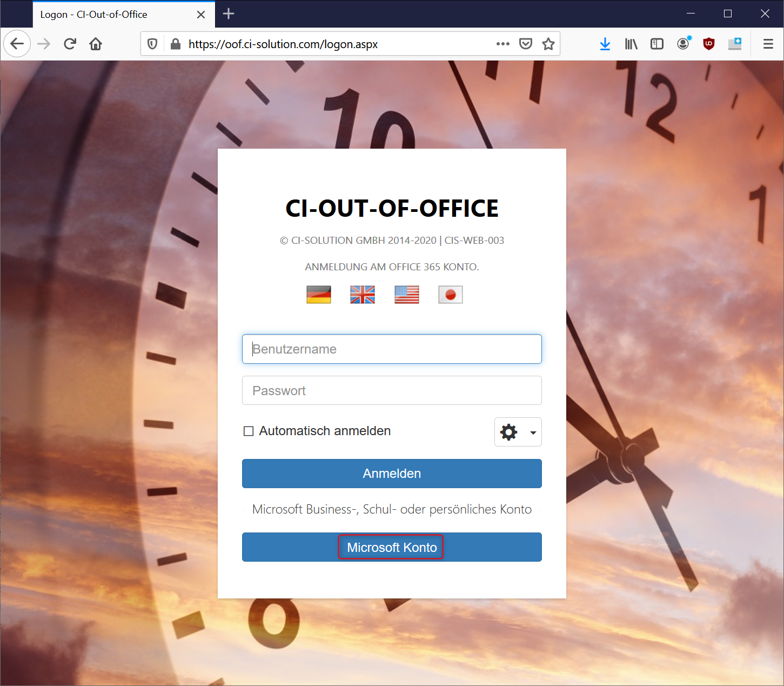Toggle the browser sidebar
This screenshot has height=686, width=784.
pyautogui.click(x=657, y=44)
